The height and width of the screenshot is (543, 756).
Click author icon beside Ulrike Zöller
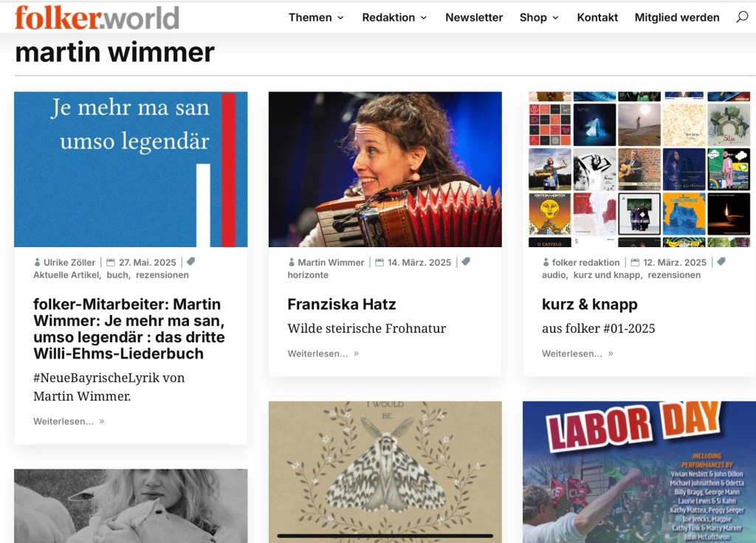click(x=37, y=262)
